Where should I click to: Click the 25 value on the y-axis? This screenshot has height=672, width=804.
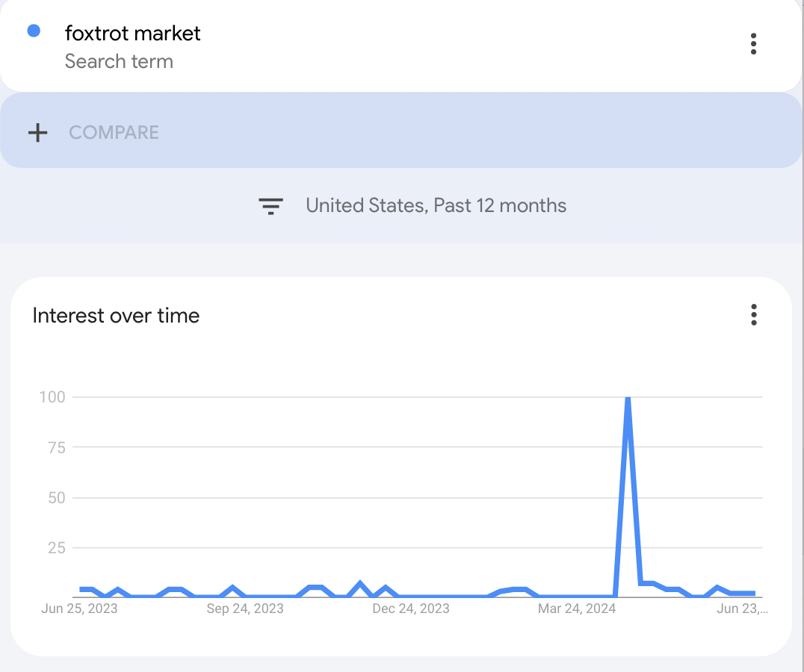[x=57, y=548]
